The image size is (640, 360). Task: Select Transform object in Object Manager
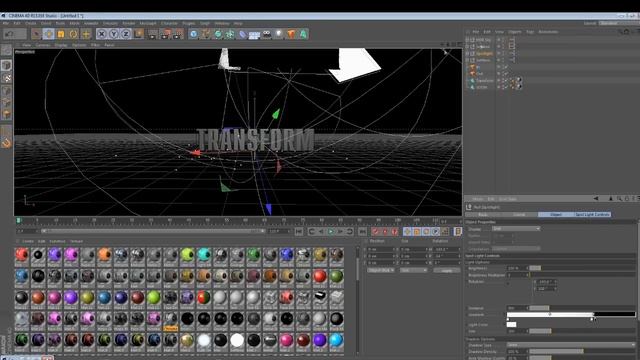[x=485, y=80]
